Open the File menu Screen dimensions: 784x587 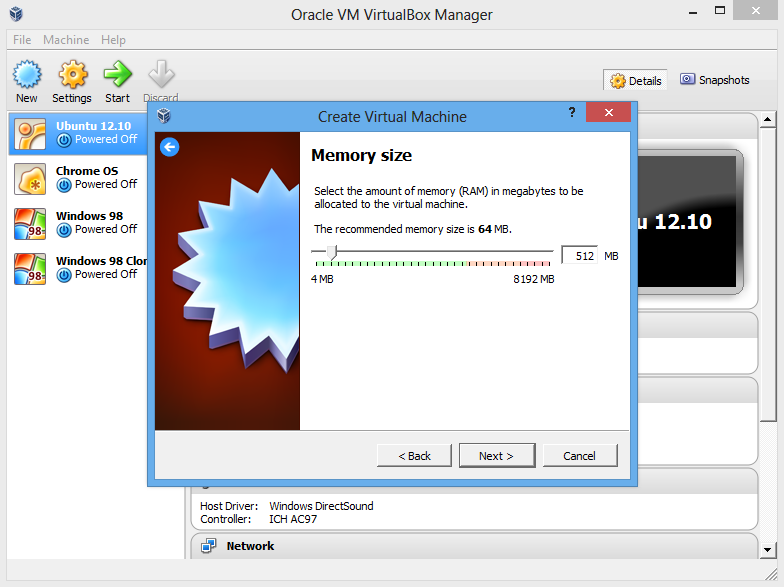22,40
